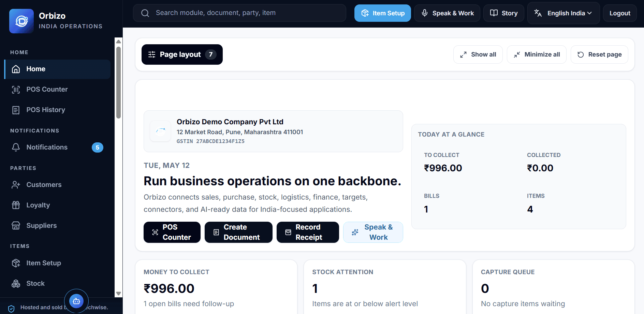Click the Item Setup cube icon in top bar
This screenshot has width=644, height=314.
(365, 13)
